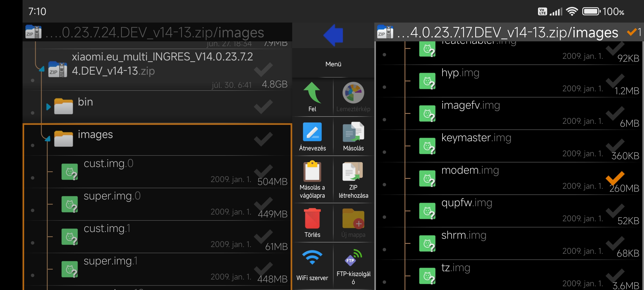Mark cust.img.1 with its checkmark

point(263,237)
